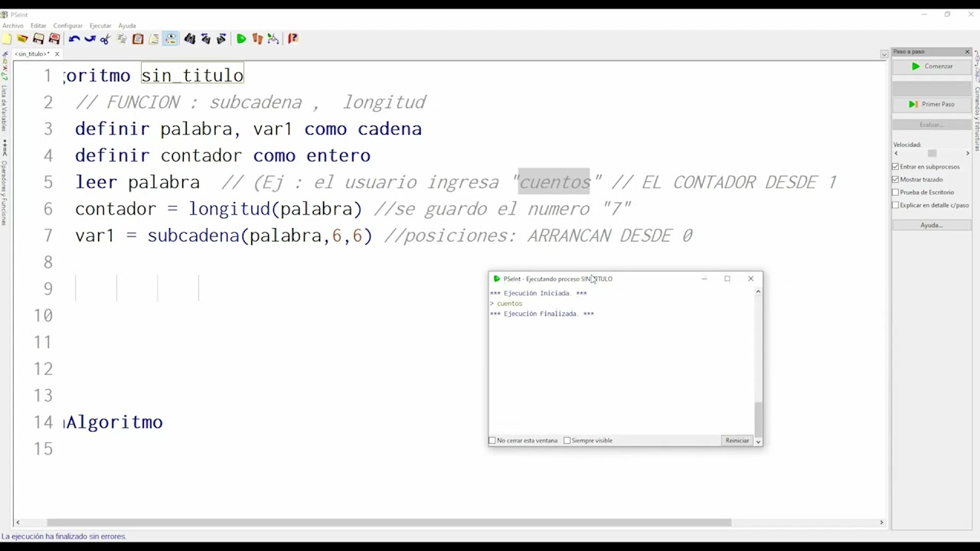Image resolution: width=980 pixels, height=551 pixels.
Task: Click the Evaluar button
Action: (932, 125)
